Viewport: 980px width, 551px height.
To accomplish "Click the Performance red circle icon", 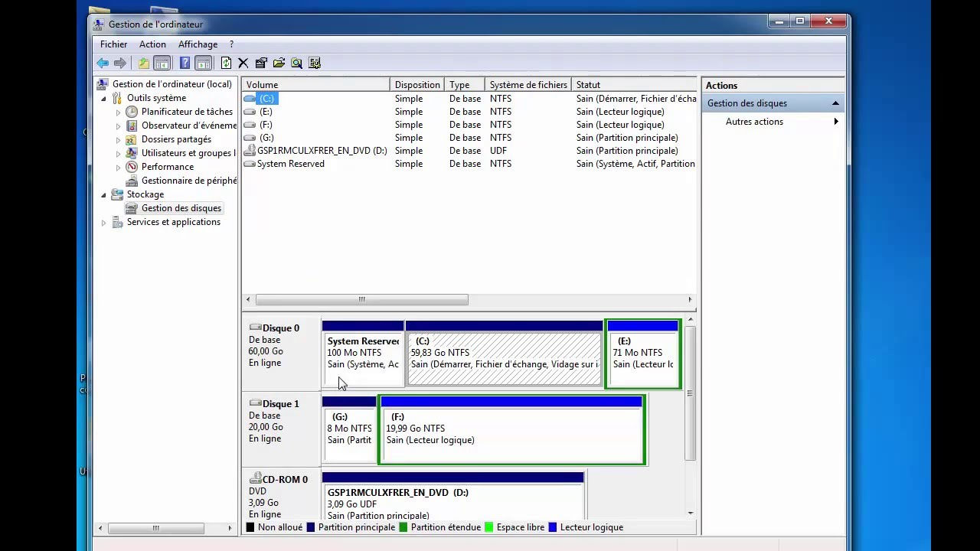I will coord(132,167).
